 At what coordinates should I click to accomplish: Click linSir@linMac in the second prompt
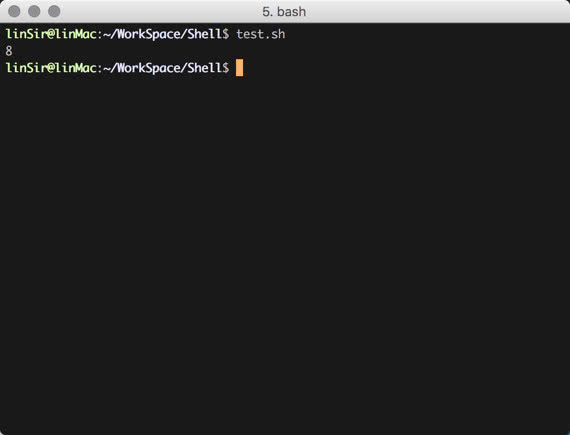(x=51, y=68)
